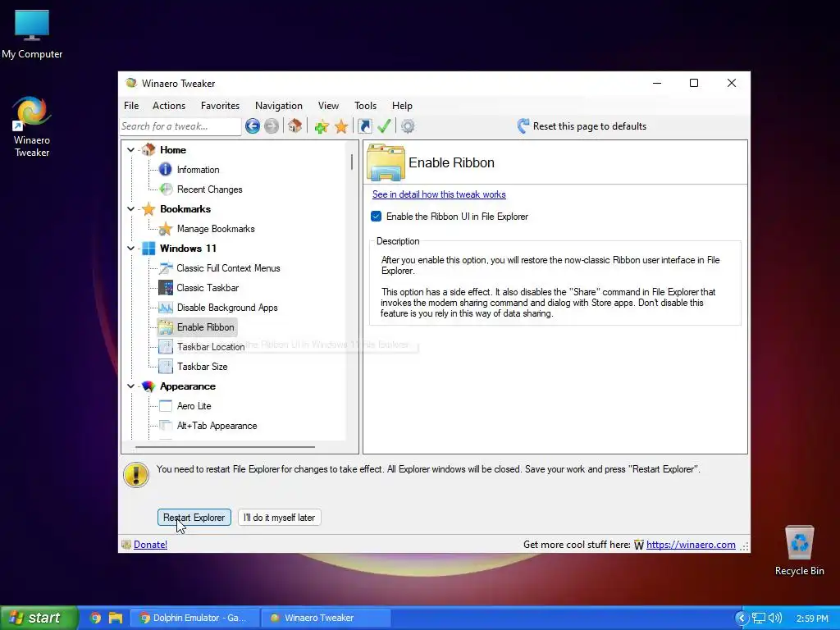The height and width of the screenshot is (630, 840).
Task: Click the Aero Lite window icon
Action: coord(166,406)
